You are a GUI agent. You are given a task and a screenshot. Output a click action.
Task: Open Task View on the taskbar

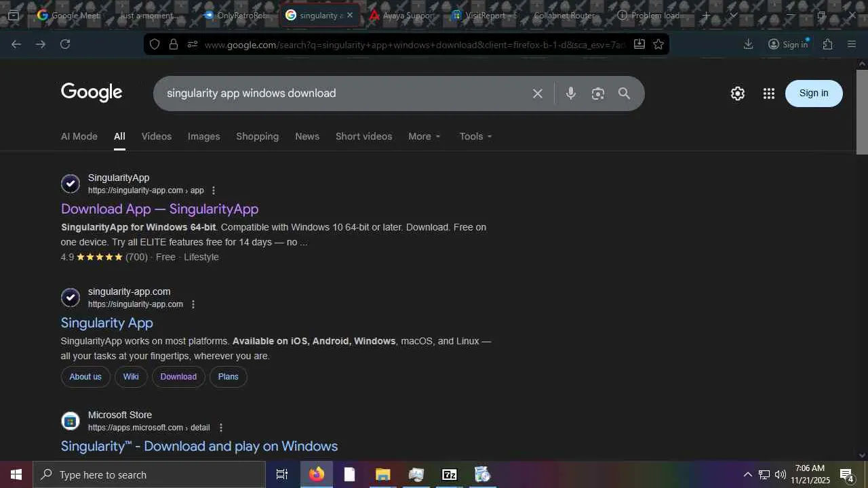(282, 474)
